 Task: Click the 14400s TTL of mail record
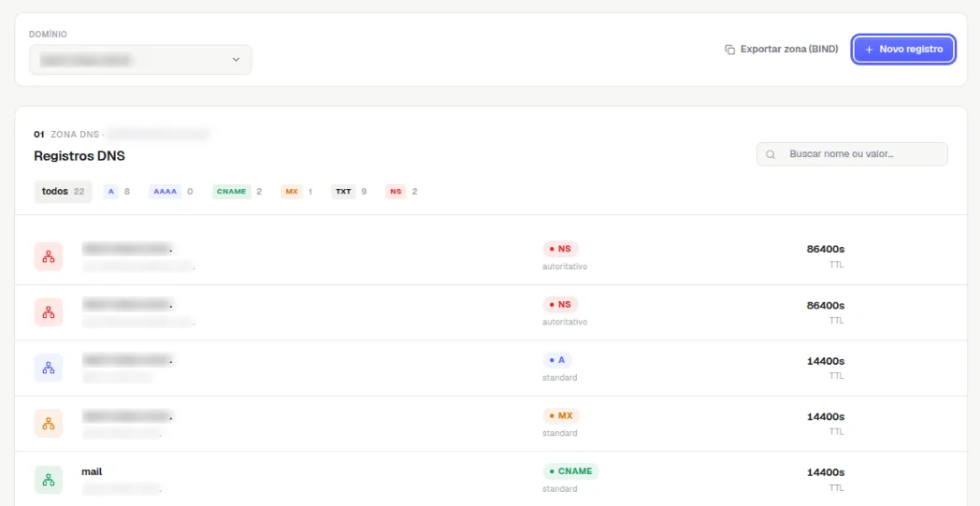click(826, 472)
